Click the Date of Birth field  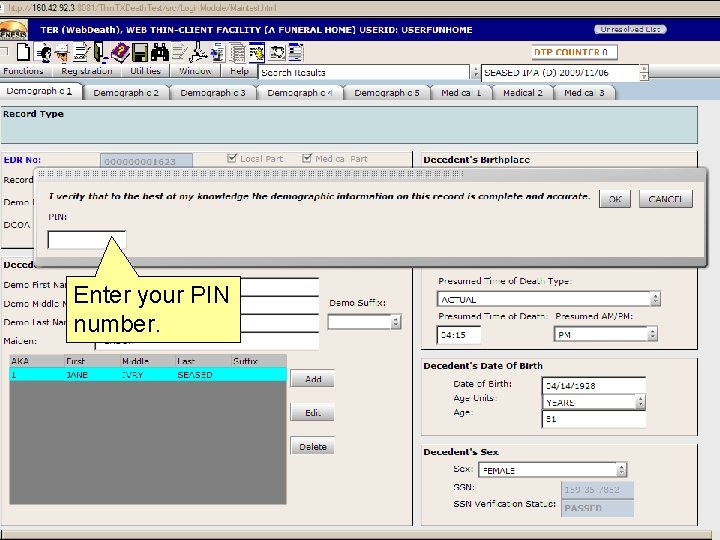click(594, 386)
